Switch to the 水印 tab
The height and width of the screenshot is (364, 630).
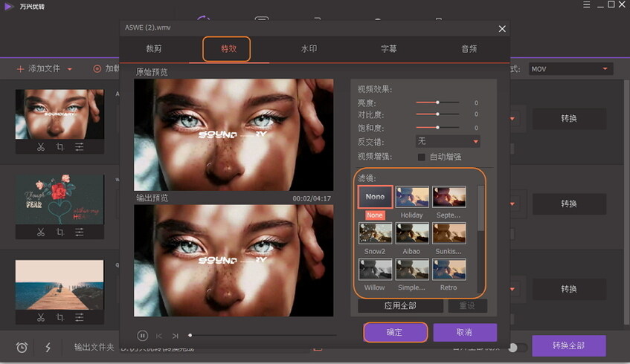[309, 49]
